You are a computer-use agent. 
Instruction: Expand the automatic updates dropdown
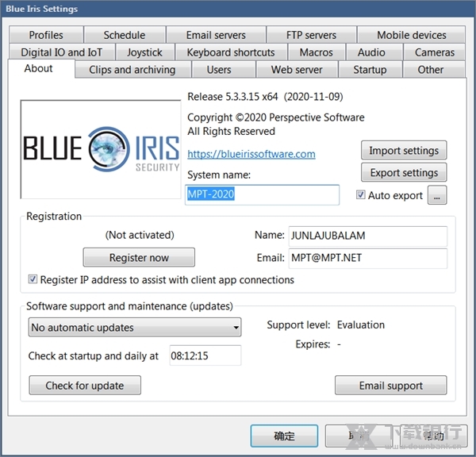135,328
